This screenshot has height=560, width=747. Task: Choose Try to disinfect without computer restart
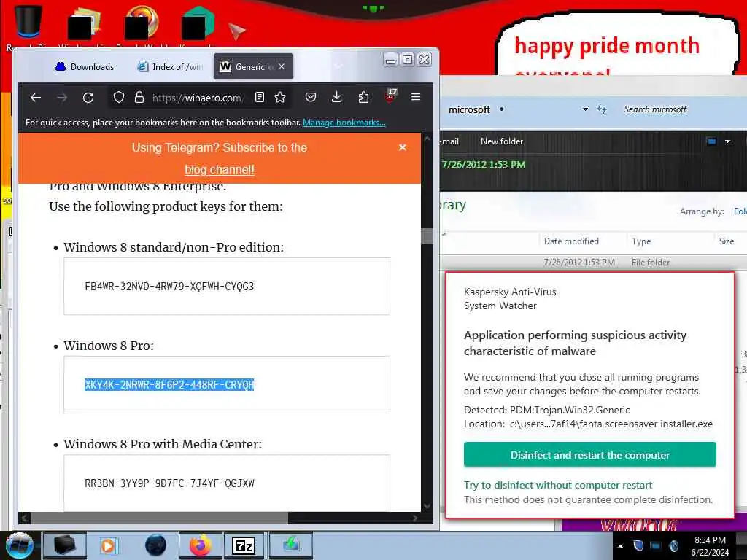(558, 485)
